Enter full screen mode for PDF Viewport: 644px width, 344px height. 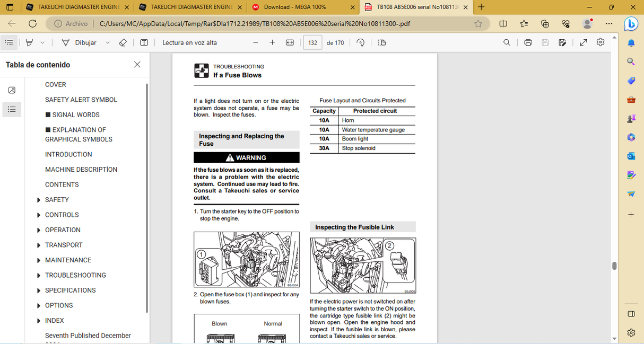click(x=584, y=42)
